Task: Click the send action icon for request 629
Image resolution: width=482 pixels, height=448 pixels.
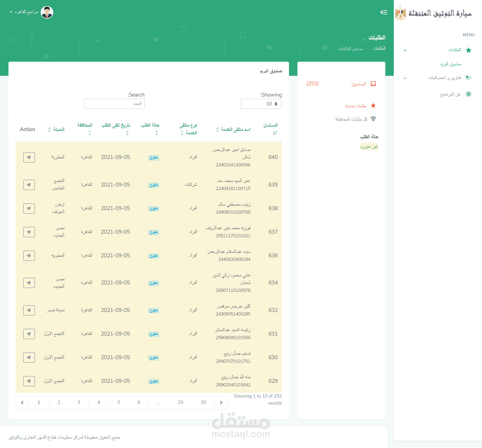Action: pyautogui.click(x=29, y=381)
